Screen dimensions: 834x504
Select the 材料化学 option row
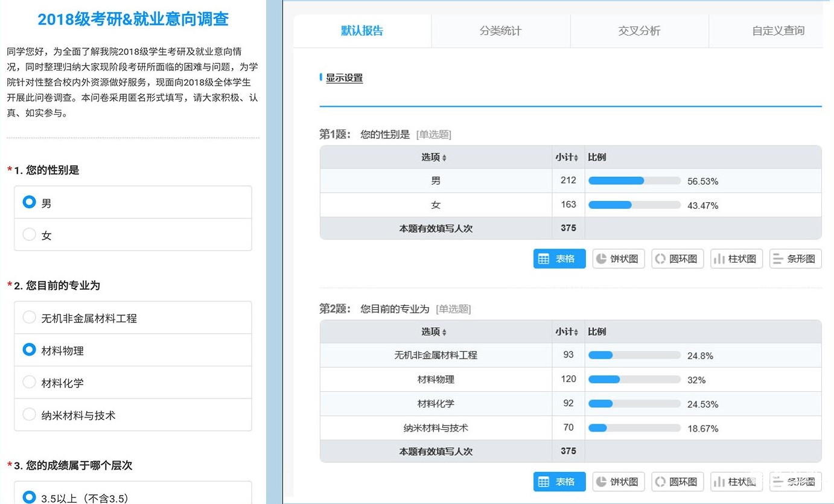click(x=133, y=383)
